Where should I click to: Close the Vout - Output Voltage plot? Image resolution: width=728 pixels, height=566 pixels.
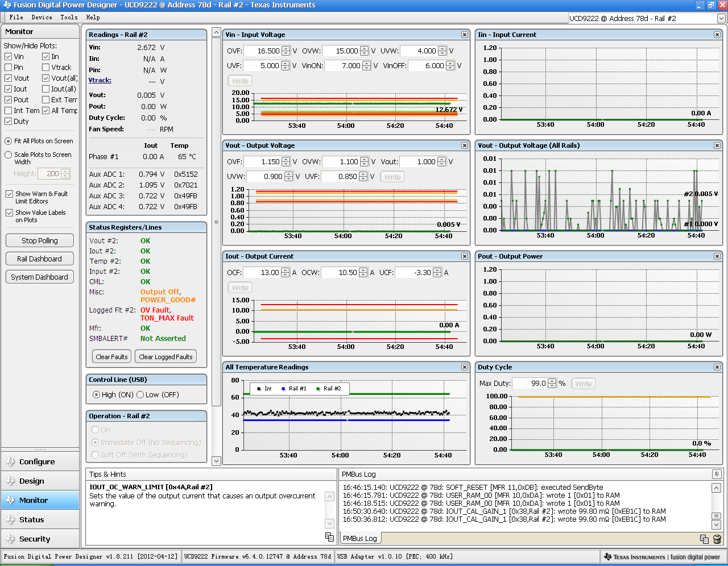pos(465,145)
